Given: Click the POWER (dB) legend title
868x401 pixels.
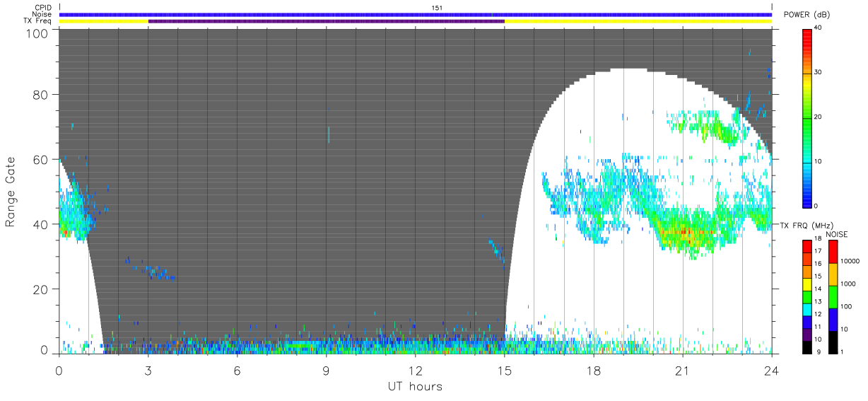Looking at the screenshot, I should (806, 15).
